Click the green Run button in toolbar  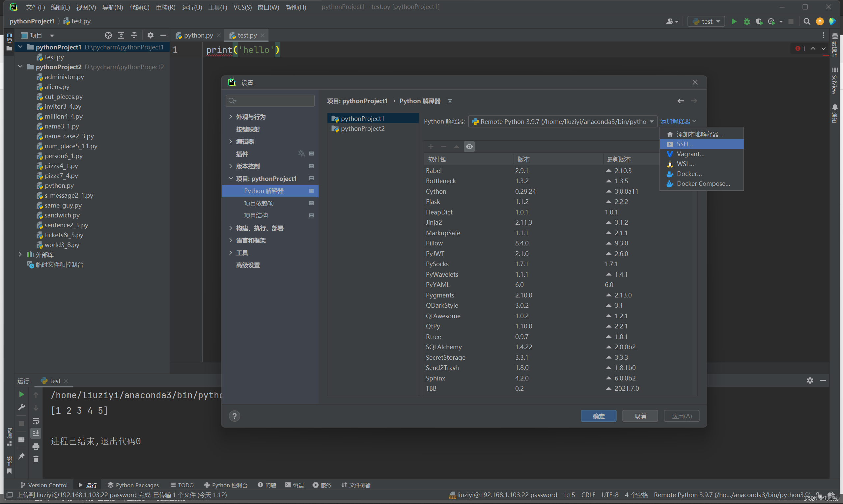[734, 21]
